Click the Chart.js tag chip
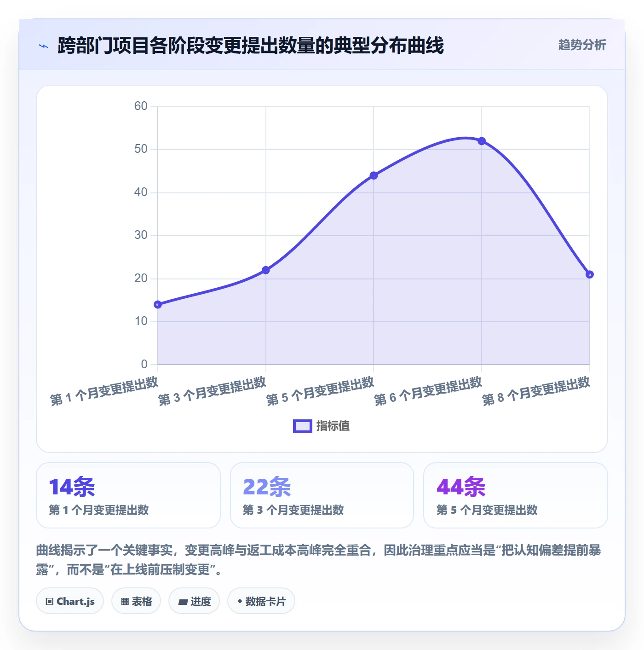 coord(70,601)
